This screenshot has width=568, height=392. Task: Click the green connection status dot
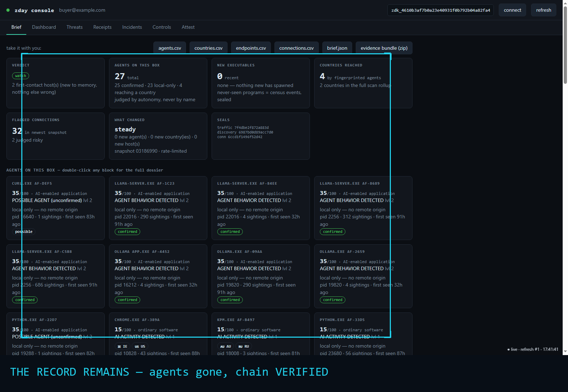tap(8, 10)
